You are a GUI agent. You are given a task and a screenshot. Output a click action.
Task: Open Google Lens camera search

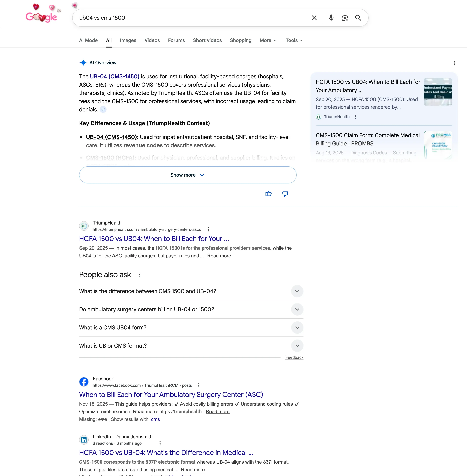tap(345, 18)
